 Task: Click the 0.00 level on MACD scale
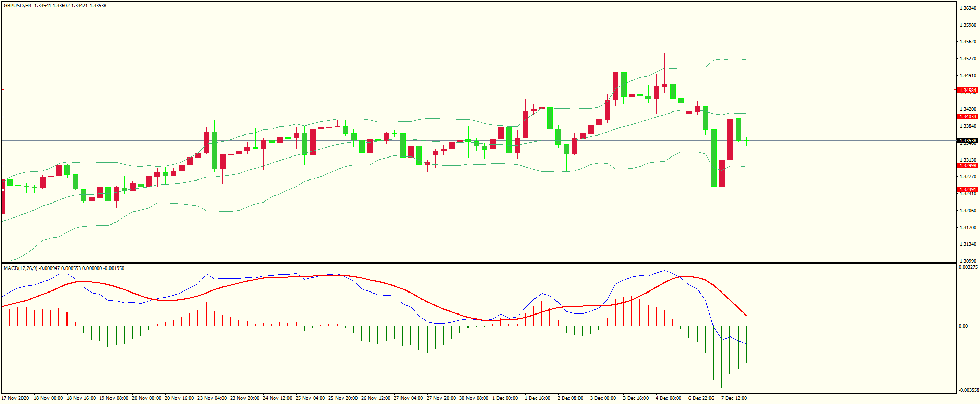click(x=963, y=326)
